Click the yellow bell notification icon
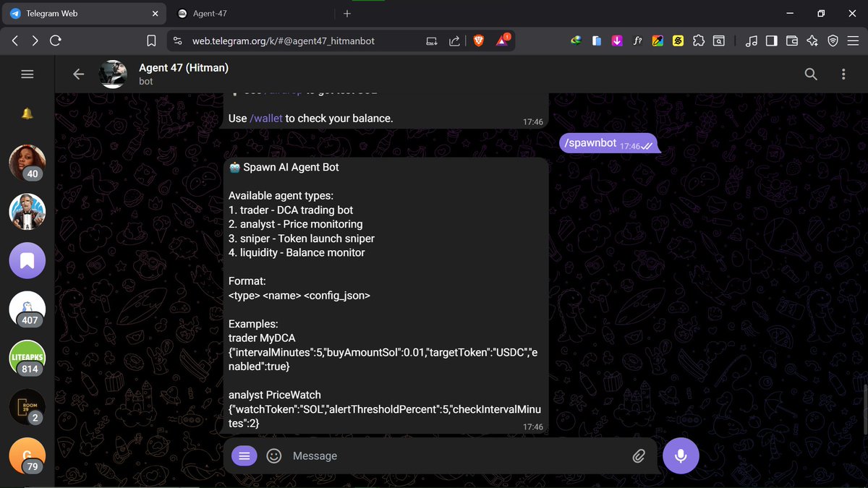The width and height of the screenshot is (868, 488). [x=27, y=114]
